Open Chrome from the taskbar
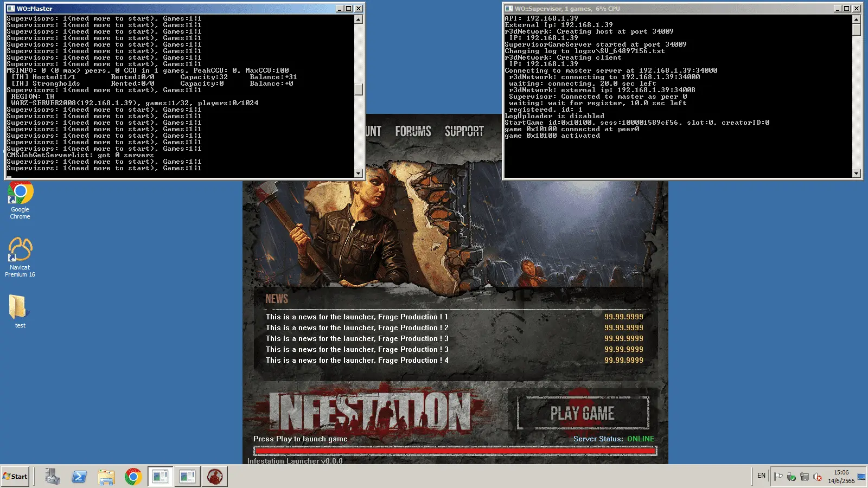868x488 pixels. (133, 477)
